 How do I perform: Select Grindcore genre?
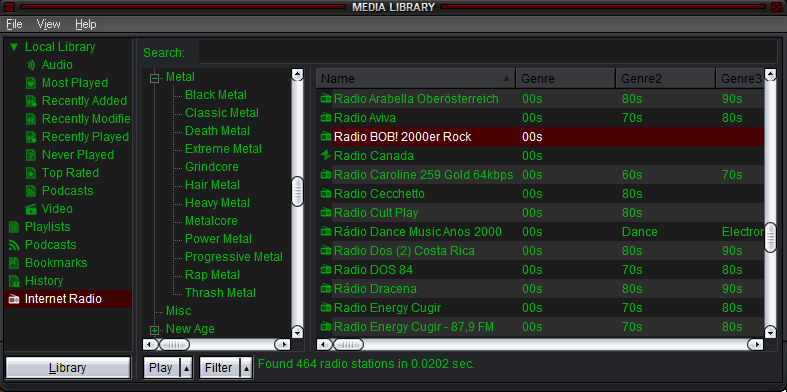tap(212, 167)
